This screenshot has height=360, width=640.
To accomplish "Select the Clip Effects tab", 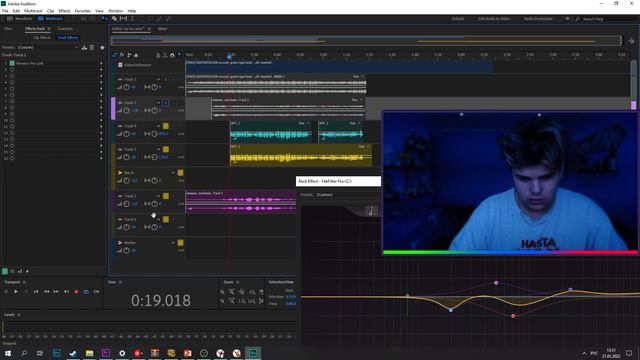I will (x=42, y=38).
